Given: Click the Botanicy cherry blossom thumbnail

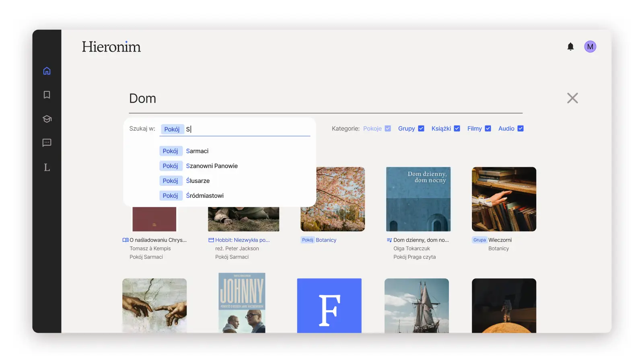Looking at the screenshot, I should click(341, 199).
